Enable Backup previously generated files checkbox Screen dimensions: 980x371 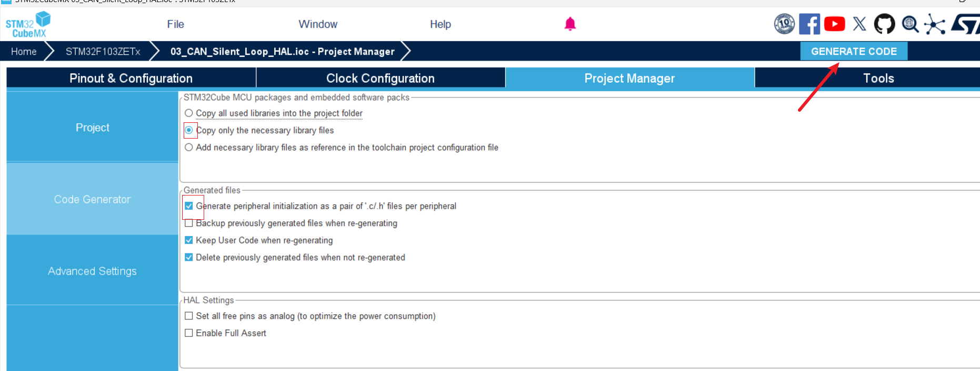point(189,223)
